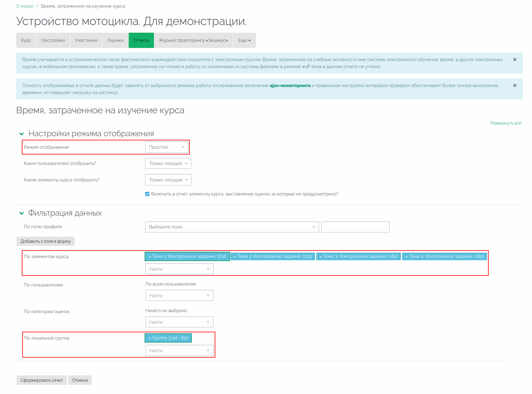
Task: Switch to the Участники tab
Action: pyautogui.click(x=86, y=40)
